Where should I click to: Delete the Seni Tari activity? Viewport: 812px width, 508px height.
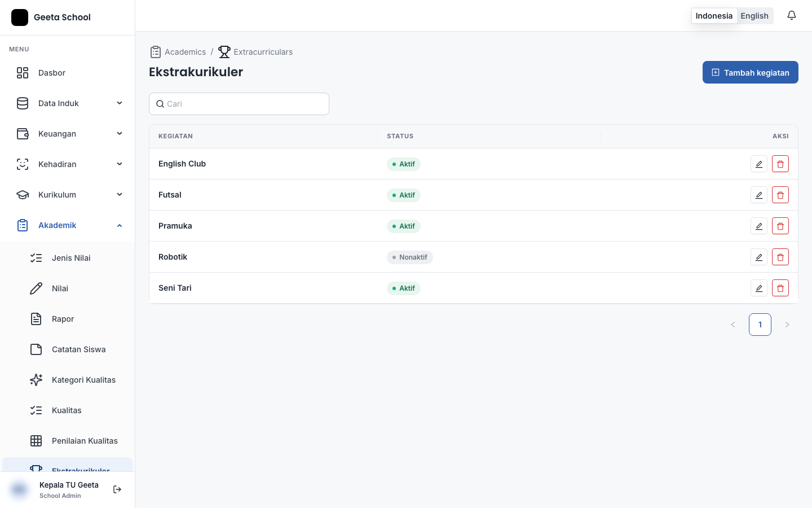click(x=780, y=288)
